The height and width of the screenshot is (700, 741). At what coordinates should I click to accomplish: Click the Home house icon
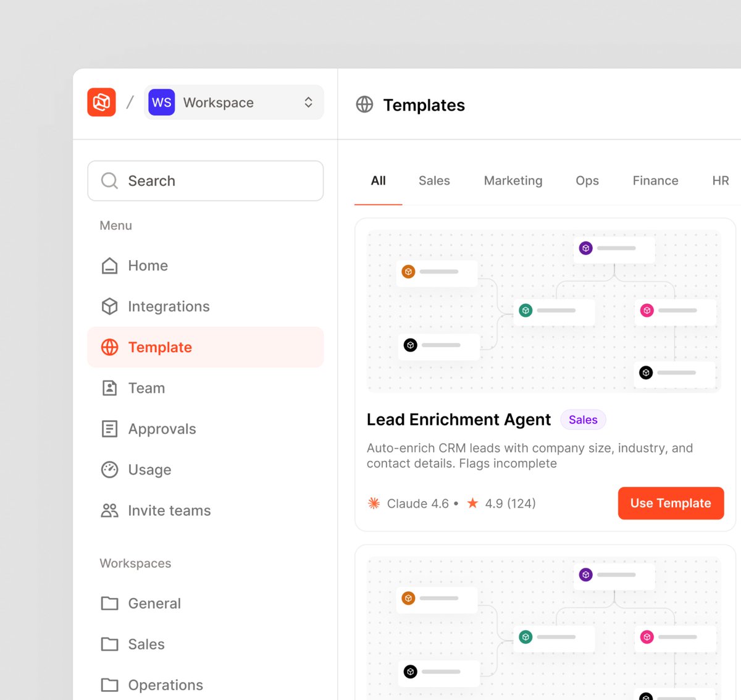coord(109,266)
